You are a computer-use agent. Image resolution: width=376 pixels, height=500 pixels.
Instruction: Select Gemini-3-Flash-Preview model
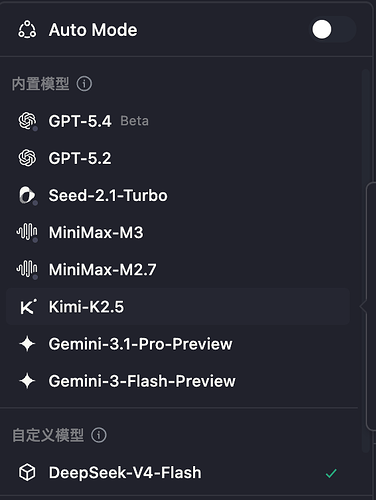pyautogui.click(x=178, y=381)
